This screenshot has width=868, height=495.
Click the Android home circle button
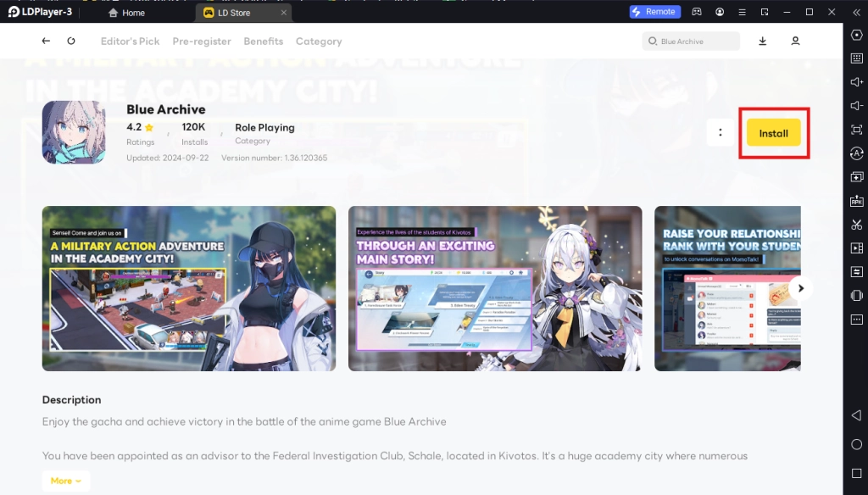click(856, 444)
